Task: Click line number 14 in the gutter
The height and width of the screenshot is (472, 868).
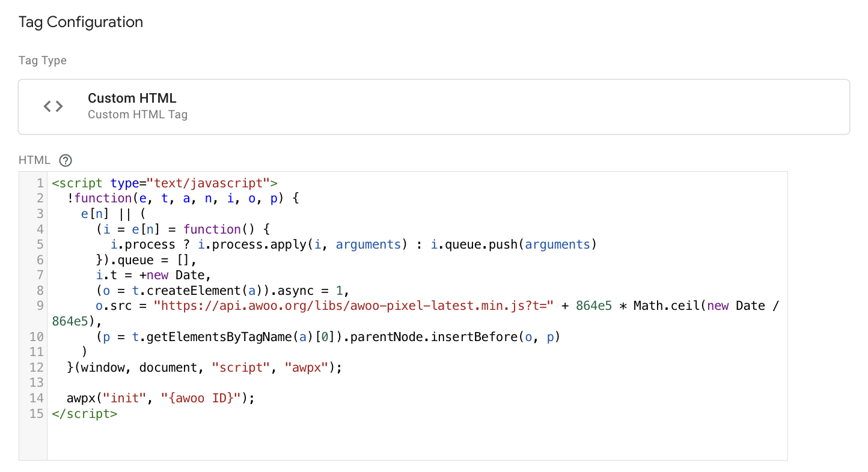Action: click(36, 398)
